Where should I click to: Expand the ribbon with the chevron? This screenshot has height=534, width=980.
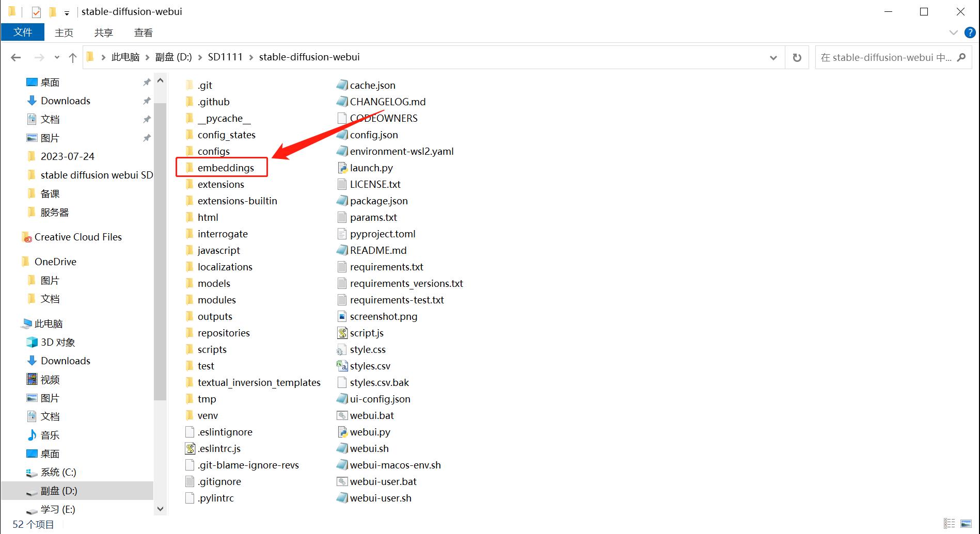pyautogui.click(x=954, y=33)
